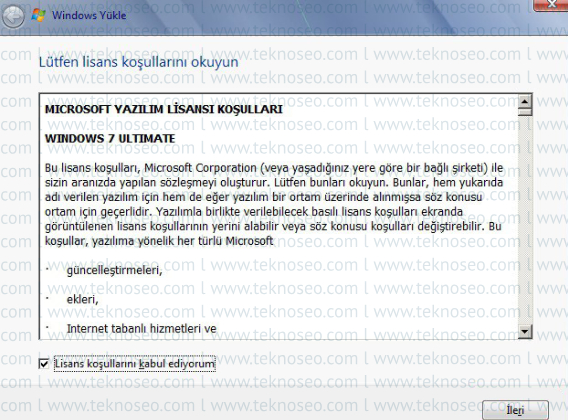Click the round back arrow button
This screenshot has height=420, width=568.
pyautogui.click(x=13, y=17)
